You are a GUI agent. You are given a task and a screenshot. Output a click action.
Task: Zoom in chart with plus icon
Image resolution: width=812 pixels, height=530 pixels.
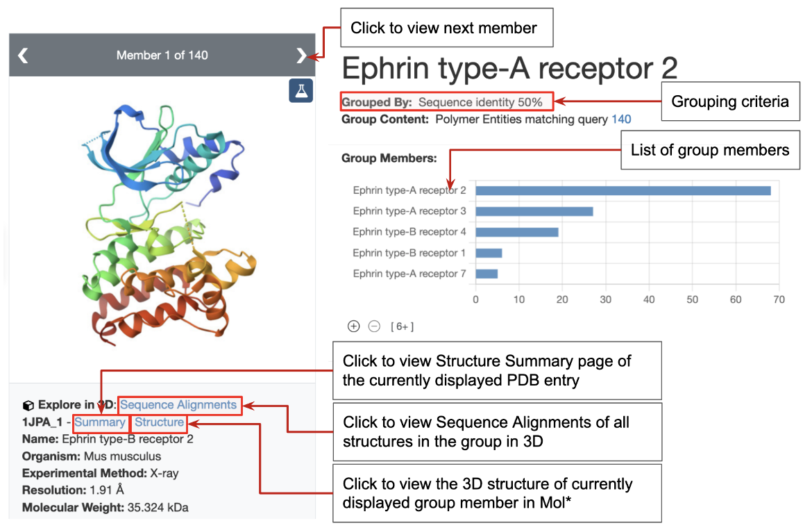(x=353, y=326)
